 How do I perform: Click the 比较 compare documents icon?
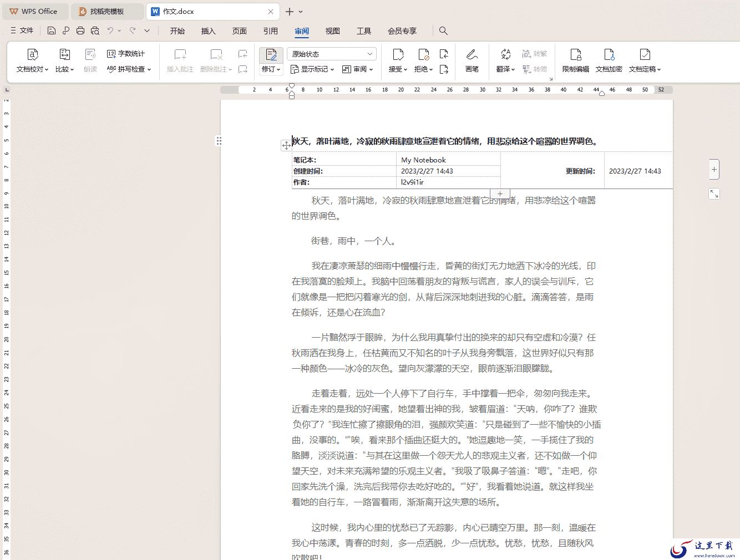tap(64, 54)
